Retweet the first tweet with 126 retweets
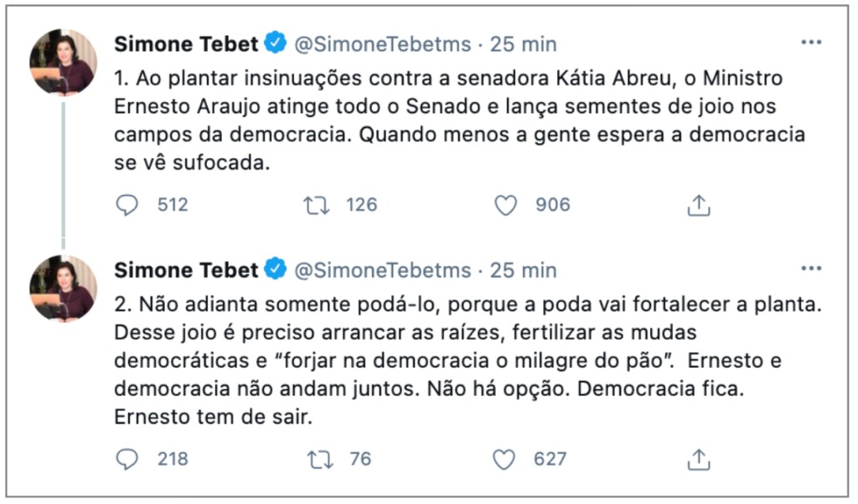858x504 pixels. pos(316,205)
